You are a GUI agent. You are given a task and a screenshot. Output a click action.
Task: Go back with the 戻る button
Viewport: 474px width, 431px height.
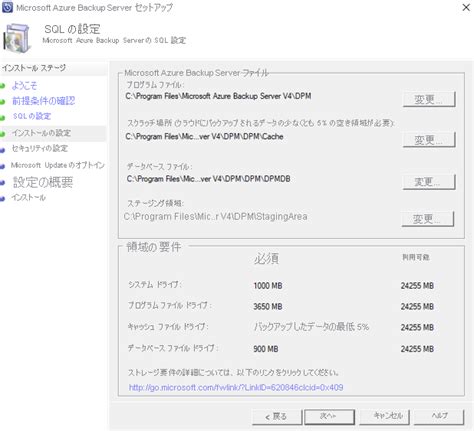pyautogui.click(x=277, y=417)
